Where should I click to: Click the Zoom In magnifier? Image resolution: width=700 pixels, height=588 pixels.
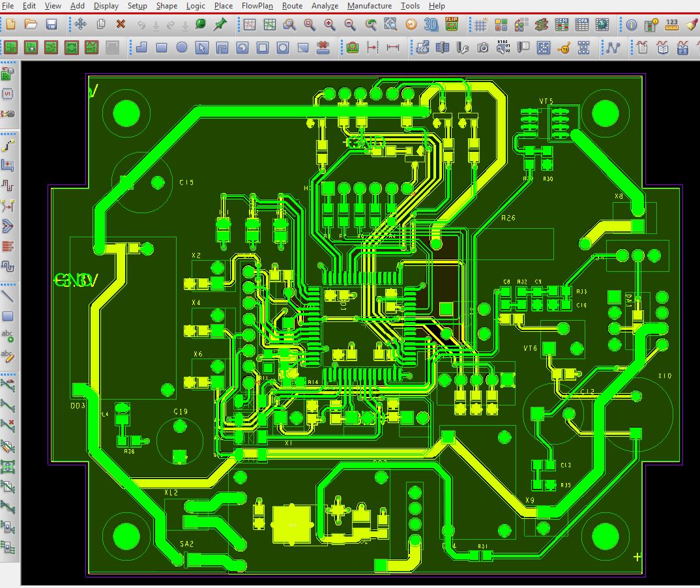[x=330, y=24]
